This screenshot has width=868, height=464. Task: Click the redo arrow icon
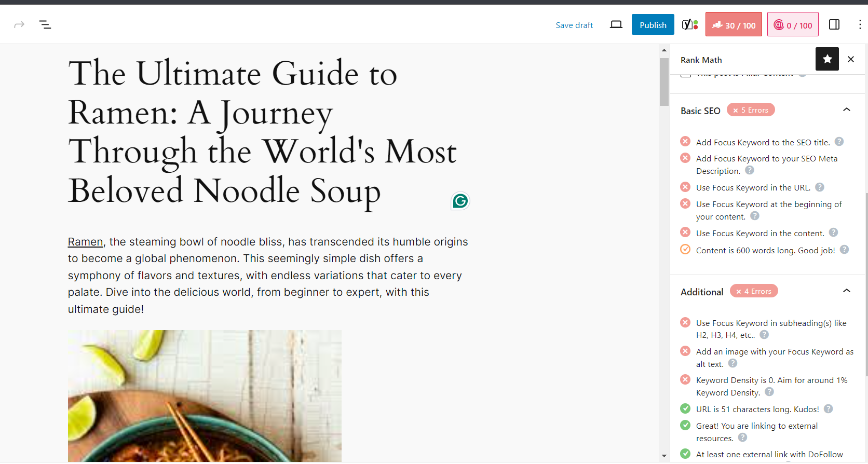(x=19, y=24)
